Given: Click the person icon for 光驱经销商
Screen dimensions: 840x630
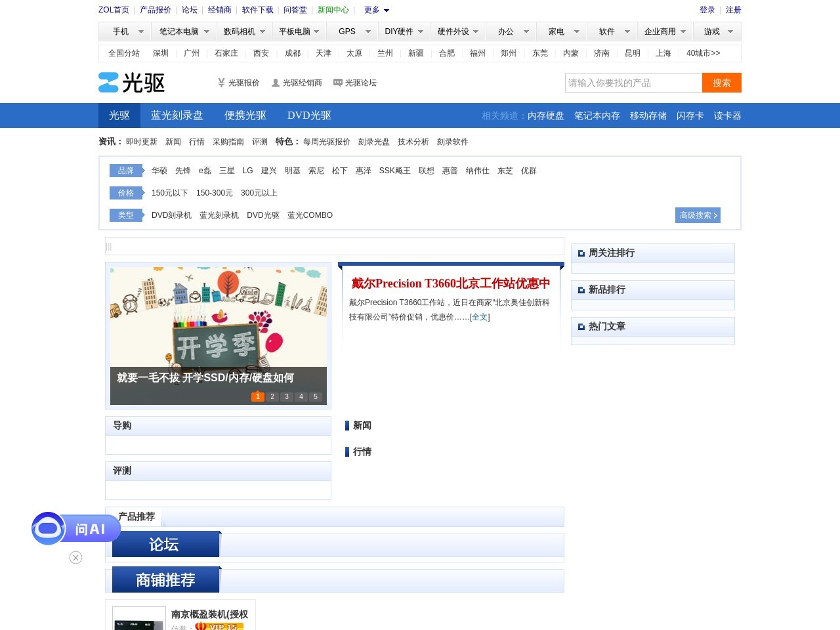Looking at the screenshot, I should 275,83.
